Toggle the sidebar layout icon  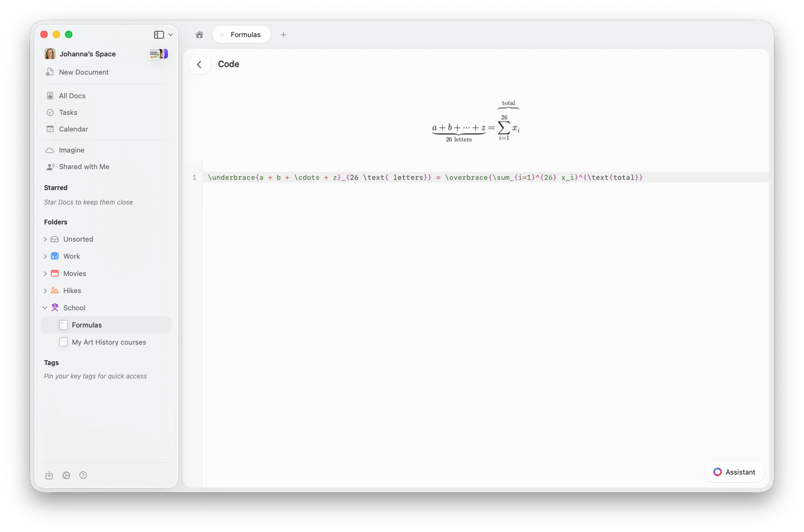159,34
